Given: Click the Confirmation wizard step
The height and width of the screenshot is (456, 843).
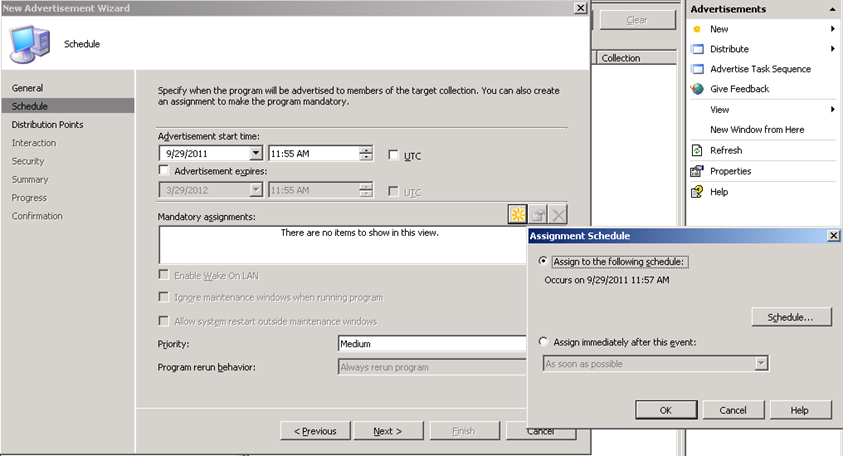Looking at the screenshot, I should pyautogui.click(x=37, y=216).
